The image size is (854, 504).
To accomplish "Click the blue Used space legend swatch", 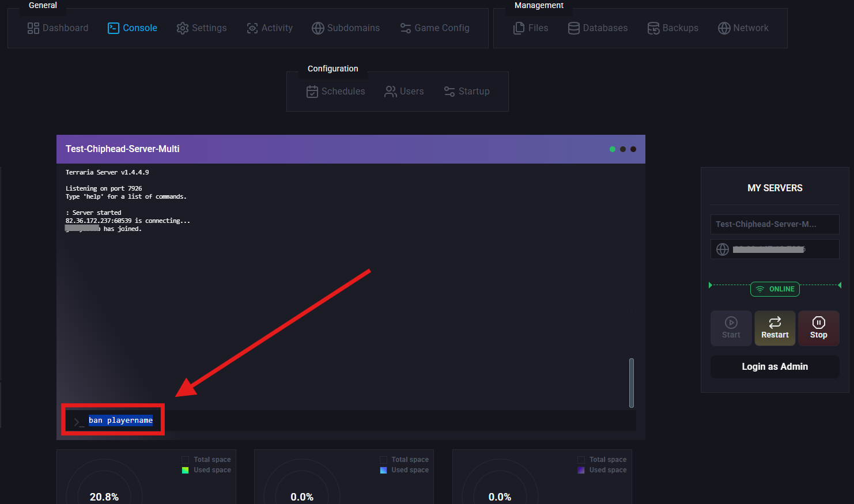I will (x=383, y=470).
